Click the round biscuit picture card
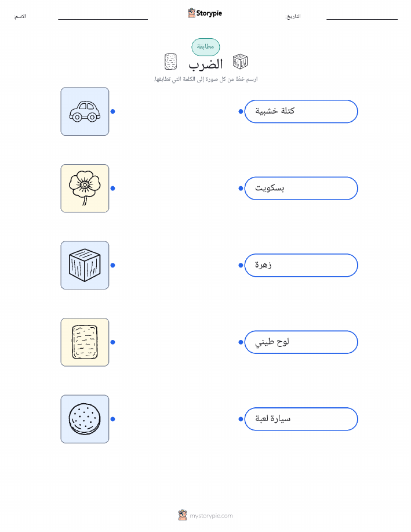This screenshot has width=411, height=532. 85,419
